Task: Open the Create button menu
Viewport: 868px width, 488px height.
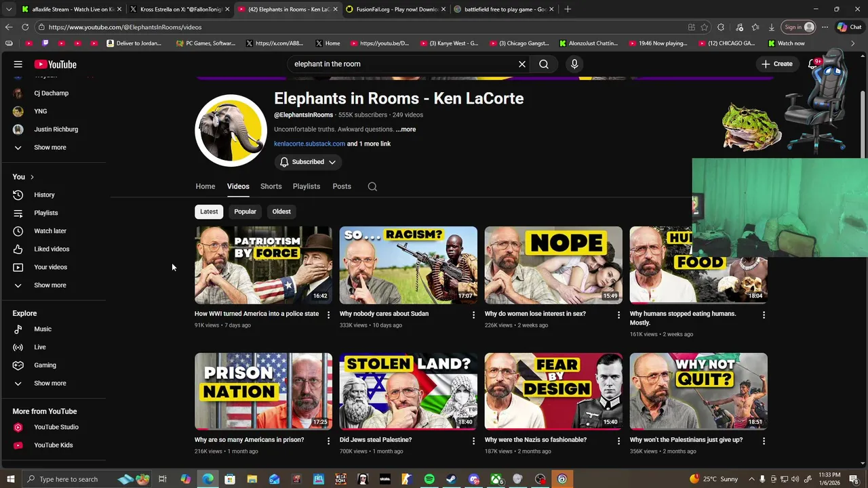Action: (x=776, y=64)
